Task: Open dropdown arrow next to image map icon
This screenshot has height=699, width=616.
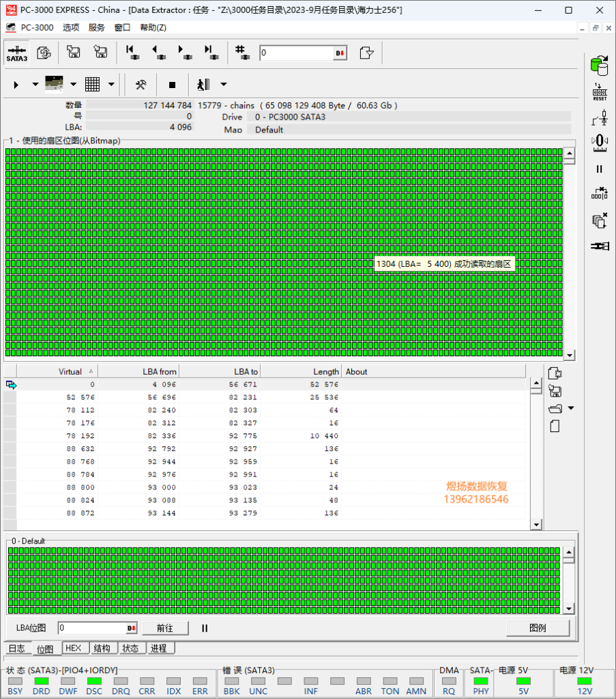Action: point(74,84)
